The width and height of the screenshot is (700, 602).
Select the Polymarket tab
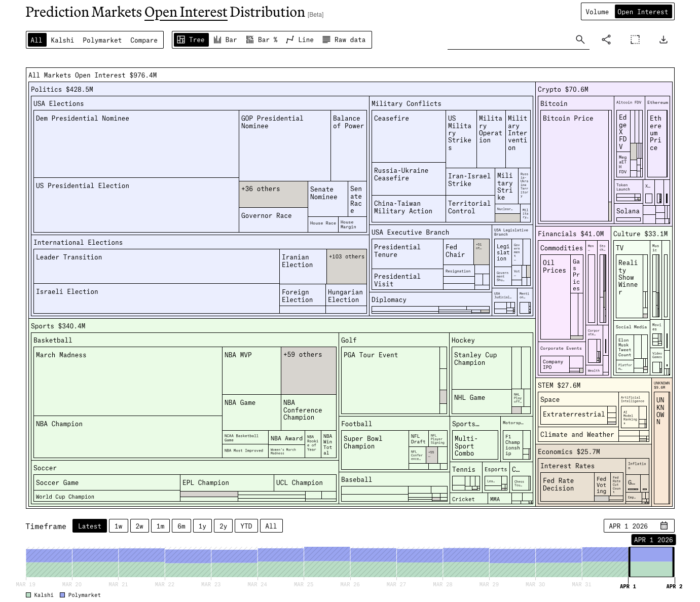(x=102, y=40)
